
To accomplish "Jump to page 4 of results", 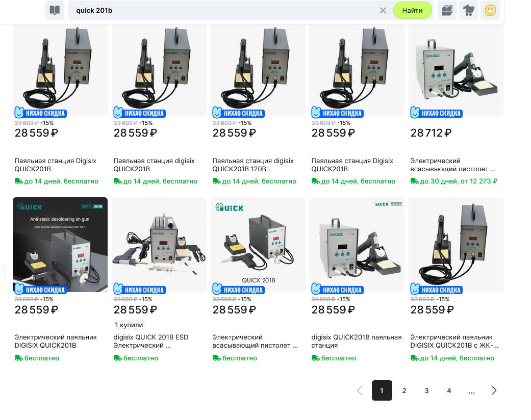I will coord(449,390).
